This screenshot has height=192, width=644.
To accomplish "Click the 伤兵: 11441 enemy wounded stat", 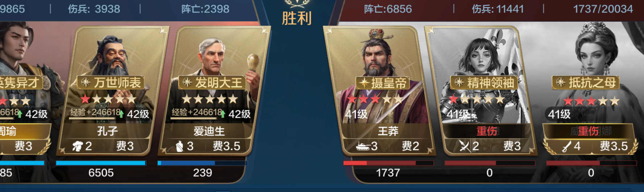I will pos(498,9).
